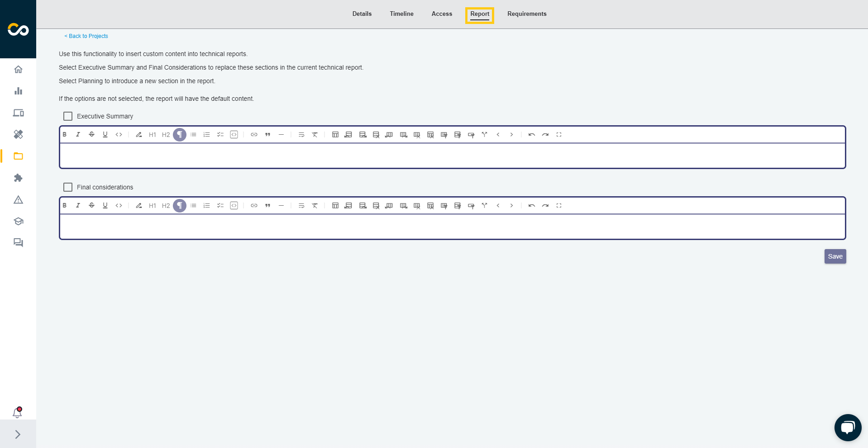
Task: Click in the Executive Summary text area
Action: pyautogui.click(x=453, y=156)
